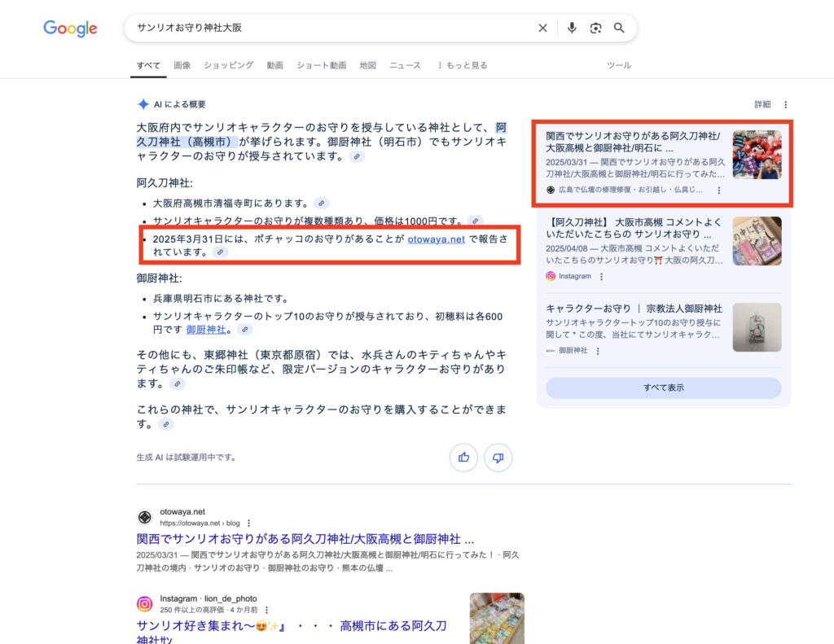Open source link chip after 御厨神社 link
This screenshot has width=834, height=644.
(x=244, y=330)
